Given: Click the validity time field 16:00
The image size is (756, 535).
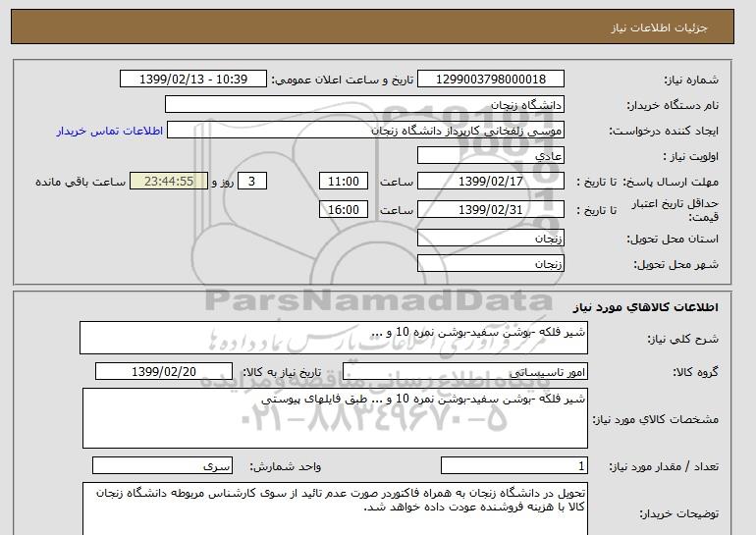Looking at the screenshot, I should click(x=344, y=210).
